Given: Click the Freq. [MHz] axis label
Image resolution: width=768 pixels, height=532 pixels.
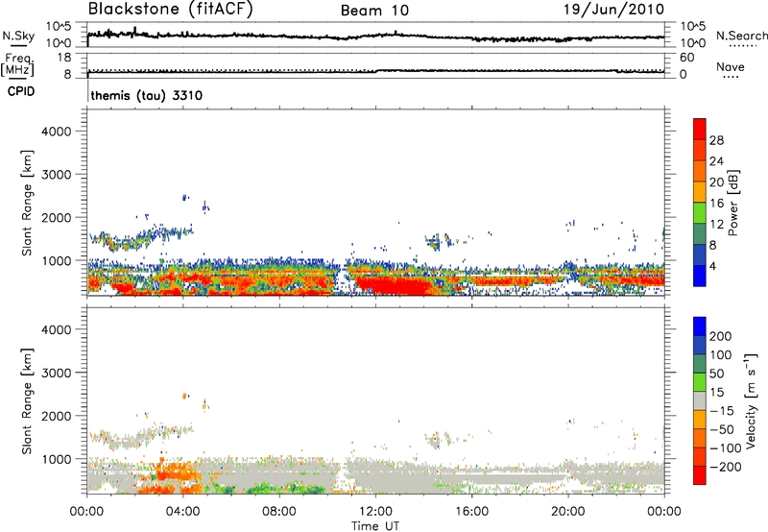Looking at the screenshot, I should pyautogui.click(x=18, y=65).
